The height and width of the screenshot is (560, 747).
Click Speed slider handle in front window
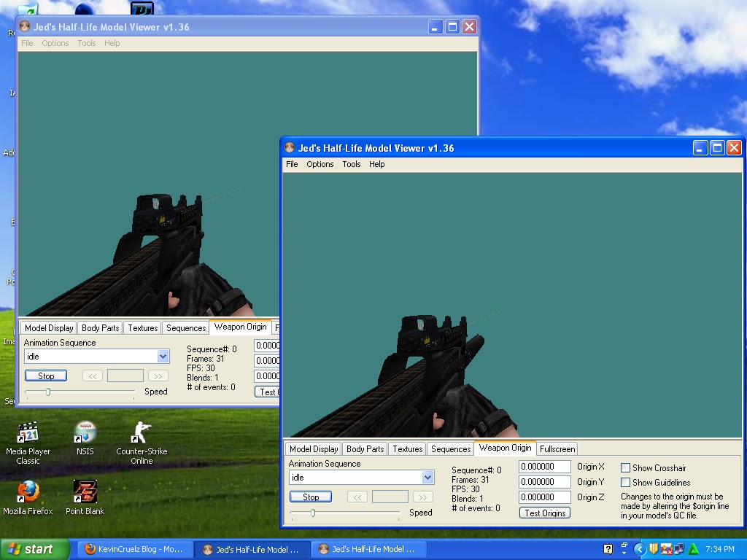[x=313, y=513]
